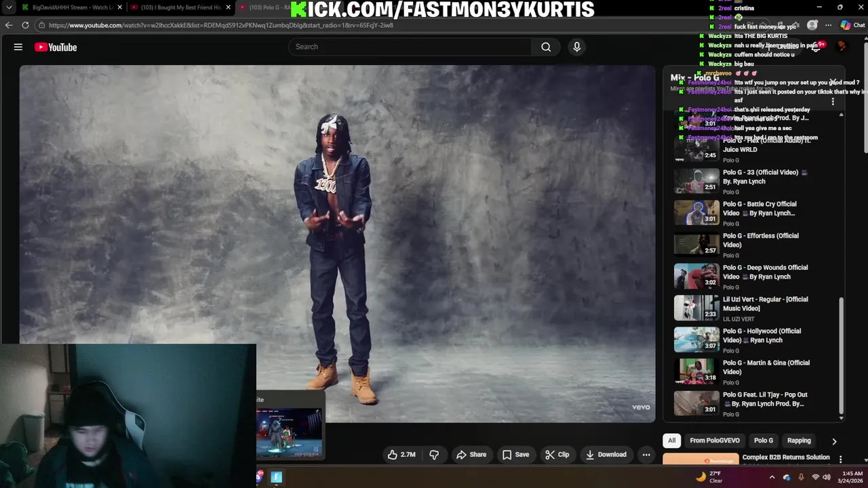
Task: Share the video
Action: [x=471, y=455]
